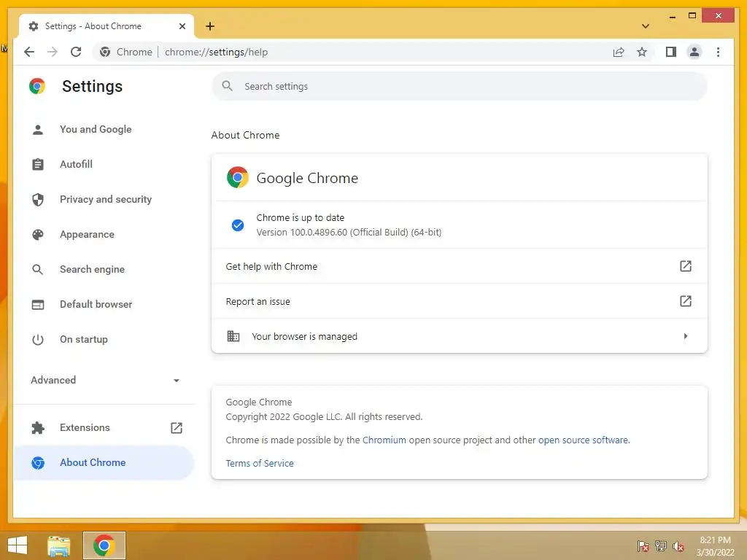Open the side panel icon
This screenshot has height=560, width=747.
point(671,52)
